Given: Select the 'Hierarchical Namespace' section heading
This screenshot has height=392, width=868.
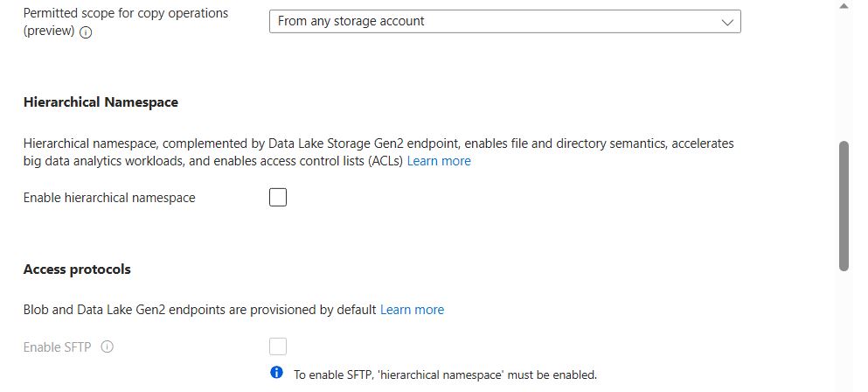Looking at the screenshot, I should [101, 102].
